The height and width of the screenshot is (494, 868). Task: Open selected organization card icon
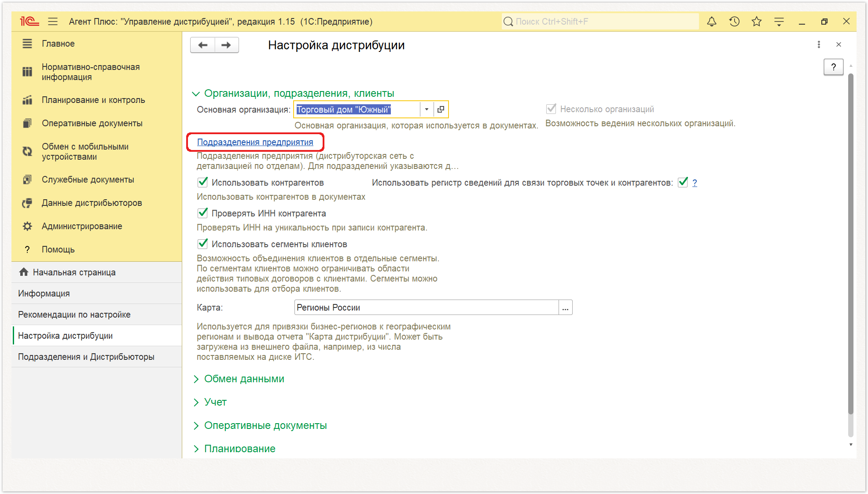(441, 109)
